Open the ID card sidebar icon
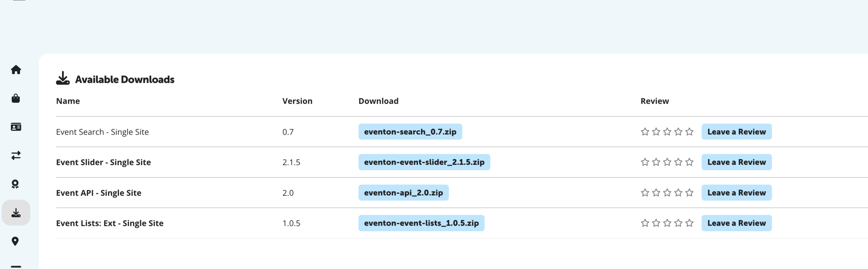The height and width of the screenshot is (269, 868). click(x=16, y=127)
